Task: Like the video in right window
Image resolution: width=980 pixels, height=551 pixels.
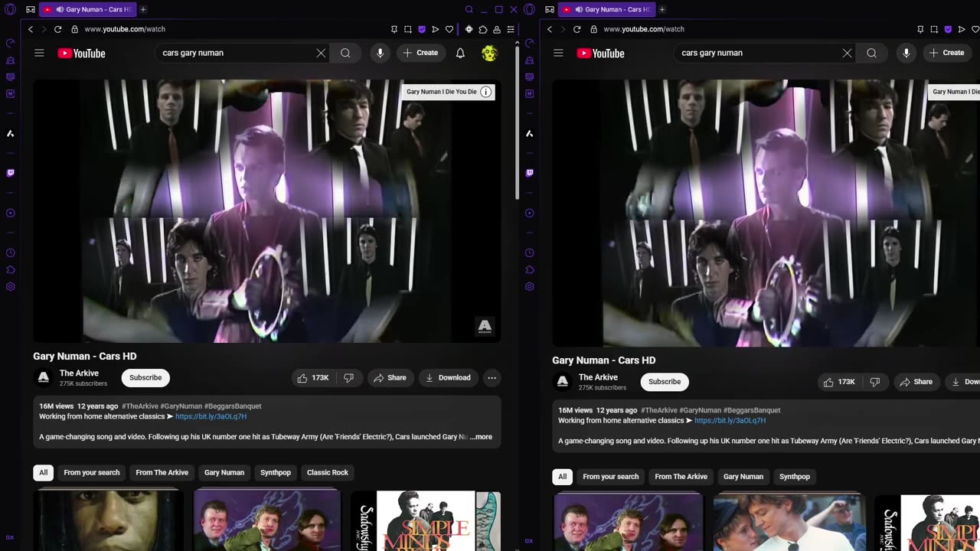Action: click(x=838, y=382)
